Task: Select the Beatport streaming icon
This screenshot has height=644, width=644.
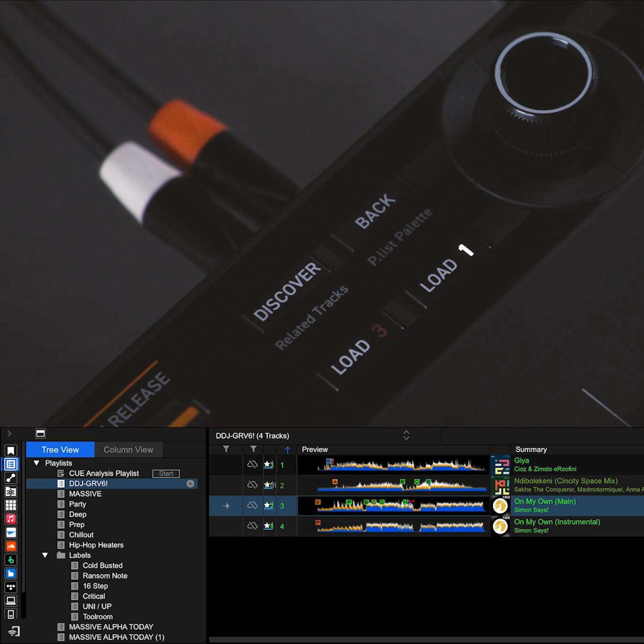Action: pos(11,559)
